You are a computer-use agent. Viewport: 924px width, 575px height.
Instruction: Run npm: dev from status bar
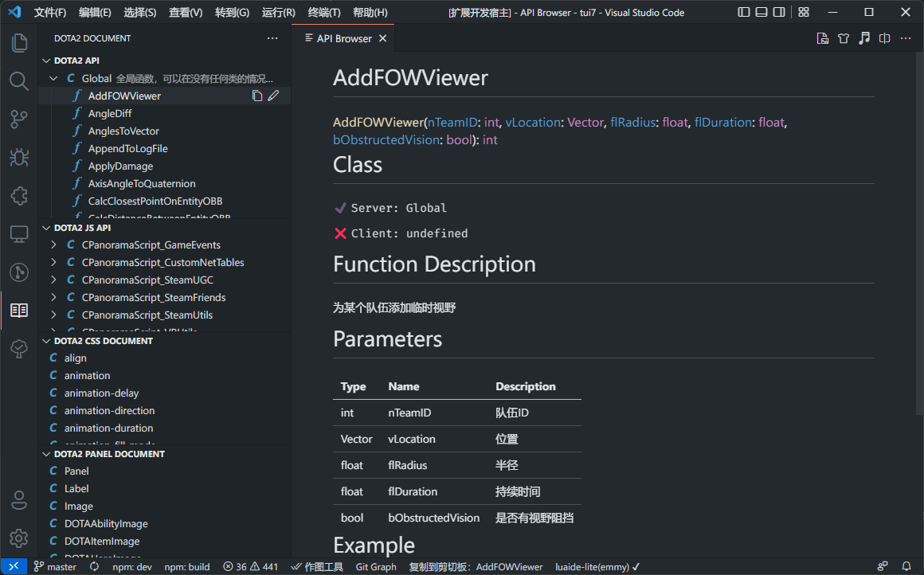[x=132, y=567]
